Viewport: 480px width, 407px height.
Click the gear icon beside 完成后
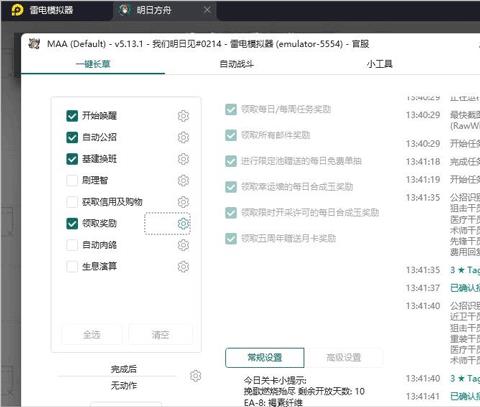tap(195, 376)
